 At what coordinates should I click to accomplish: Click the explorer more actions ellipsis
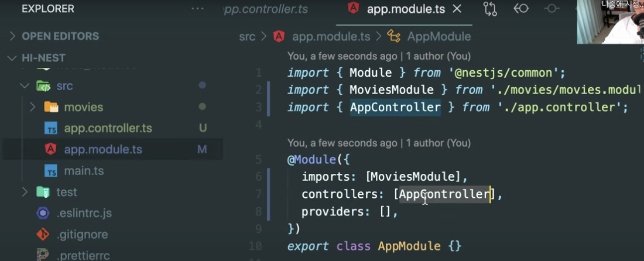pos(198,9)
